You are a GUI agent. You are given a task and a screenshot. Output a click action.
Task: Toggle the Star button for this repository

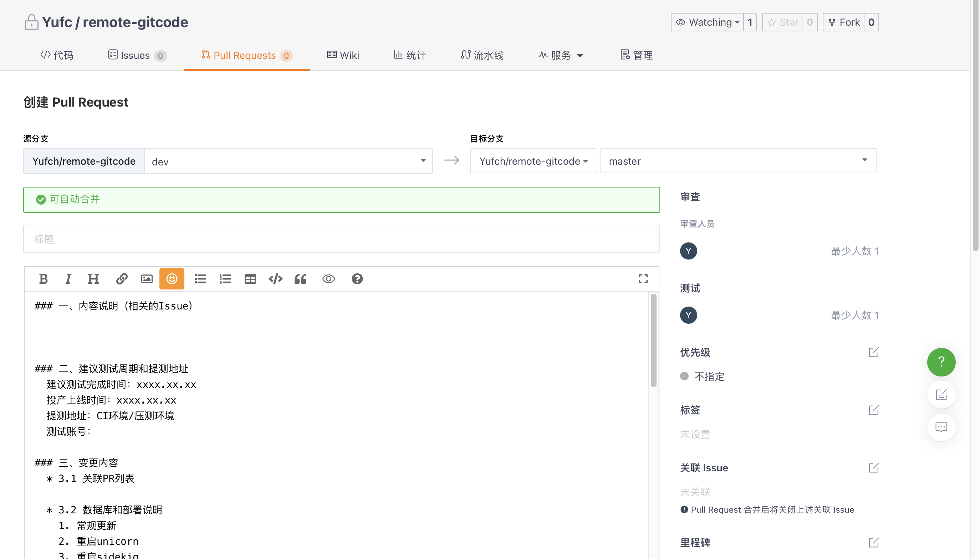click(x=783, y=22)
